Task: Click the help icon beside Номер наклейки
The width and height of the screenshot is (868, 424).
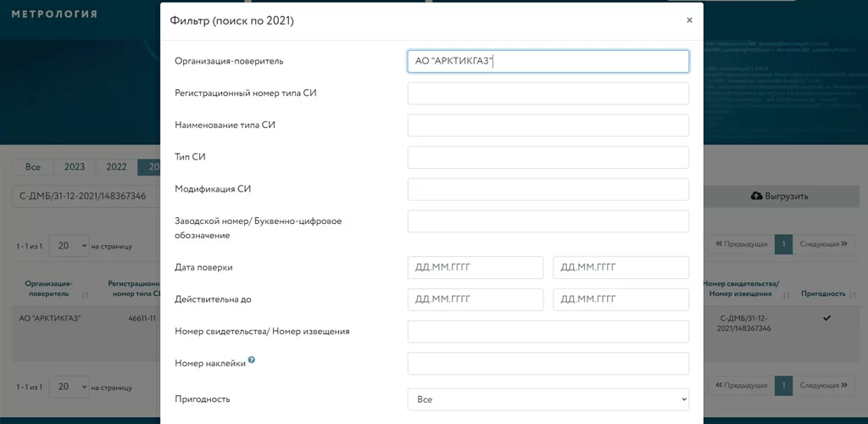Action: [x=252, y=360]
